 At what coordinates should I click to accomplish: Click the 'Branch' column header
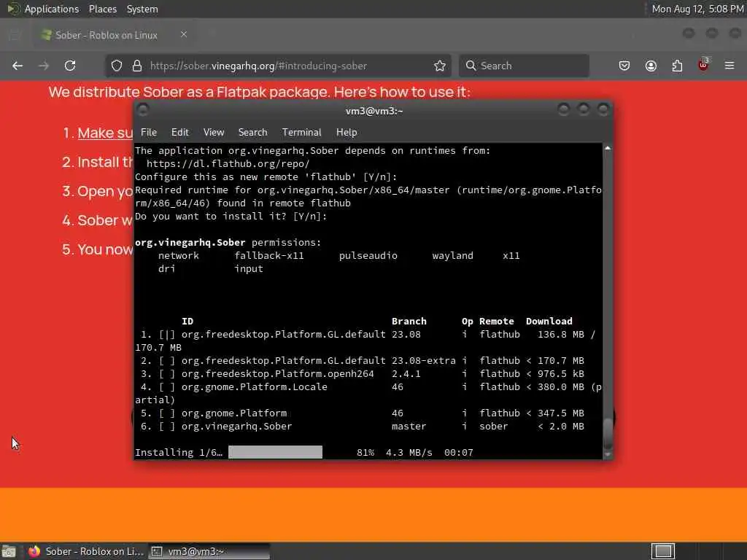409,322
